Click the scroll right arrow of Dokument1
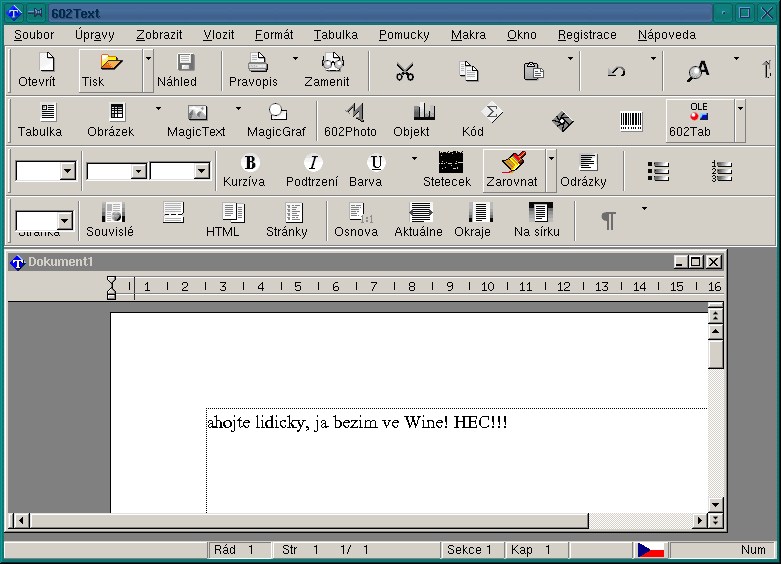This screenshot has height=564, width=781. tap(700, 521)
